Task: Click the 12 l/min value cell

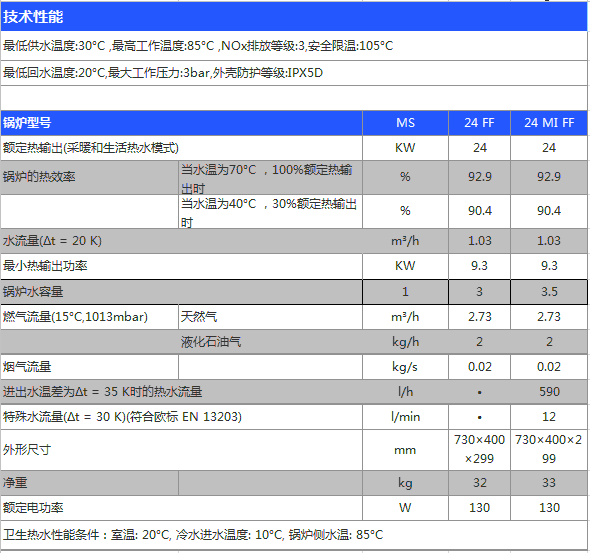Action: 549,417
